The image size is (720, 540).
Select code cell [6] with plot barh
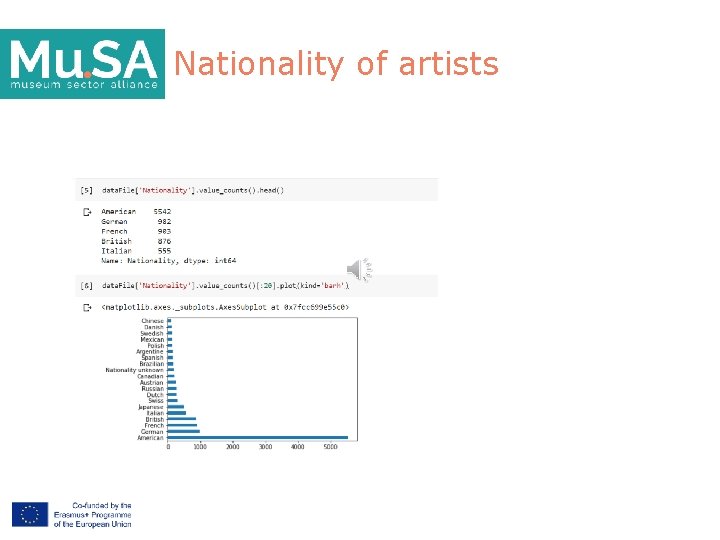[x=256, y=286]
